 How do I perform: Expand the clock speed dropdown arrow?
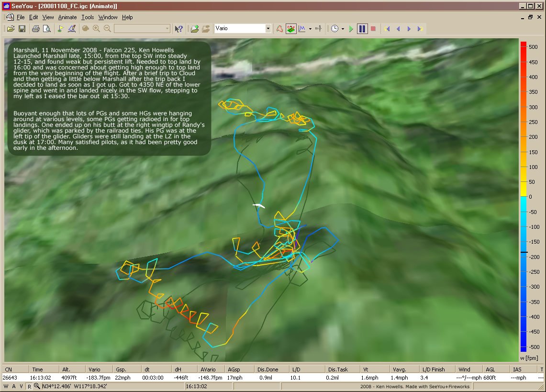(x=343, y=29)
